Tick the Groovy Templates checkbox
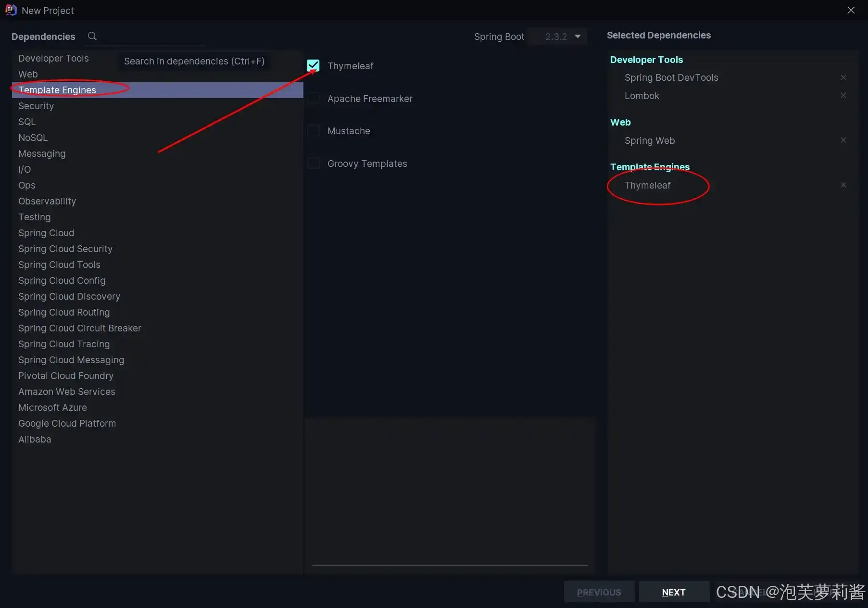This screenshot has height=608, width=868. [313, 163]
